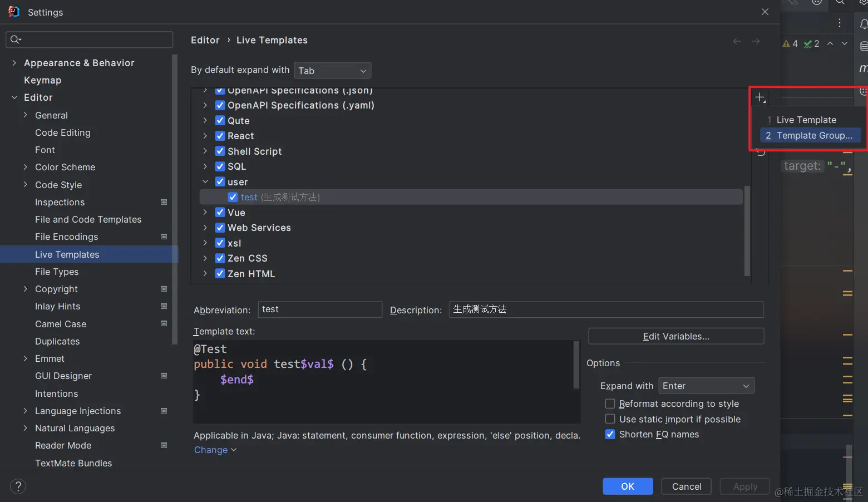This screenshot has width=868, height=502.
Task: Uncheck the SQL template group
Action: point(220,166)
